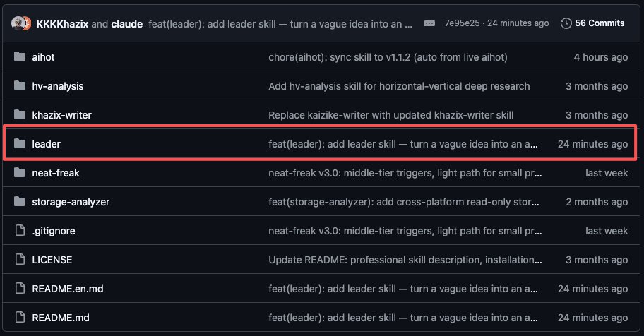Open the hv-analysis skill commit message
644x336 pixels.
tap(399, 86)
